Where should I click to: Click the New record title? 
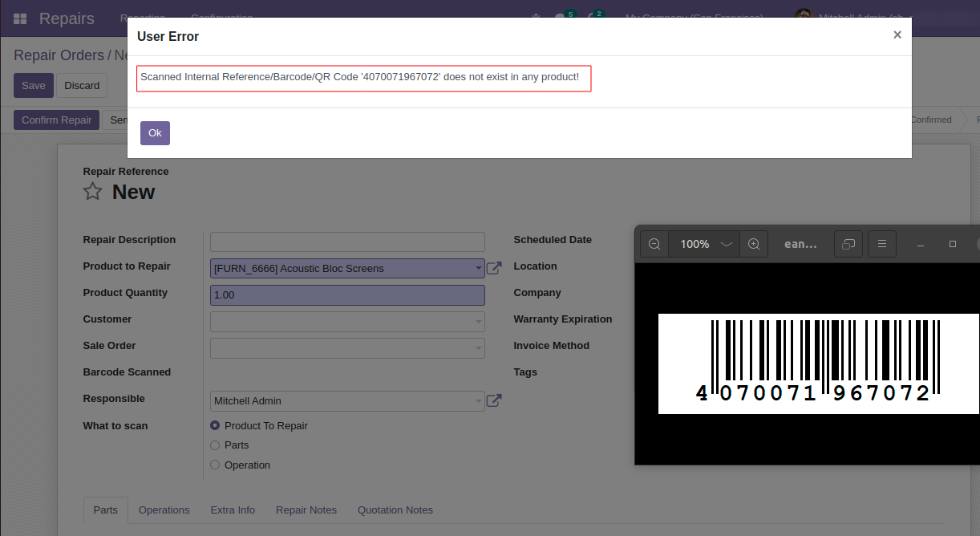pos(134,192)
